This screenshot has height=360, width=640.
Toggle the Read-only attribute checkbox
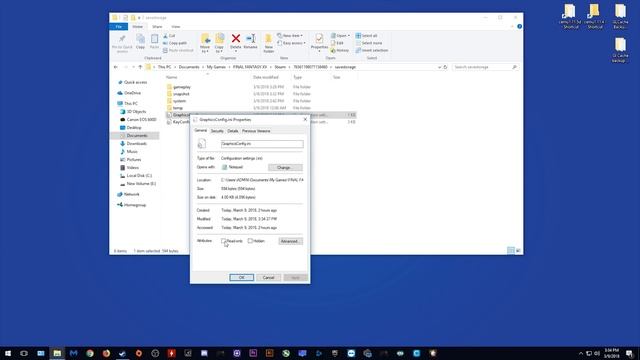pyautogui.click(x=224, y=241)
